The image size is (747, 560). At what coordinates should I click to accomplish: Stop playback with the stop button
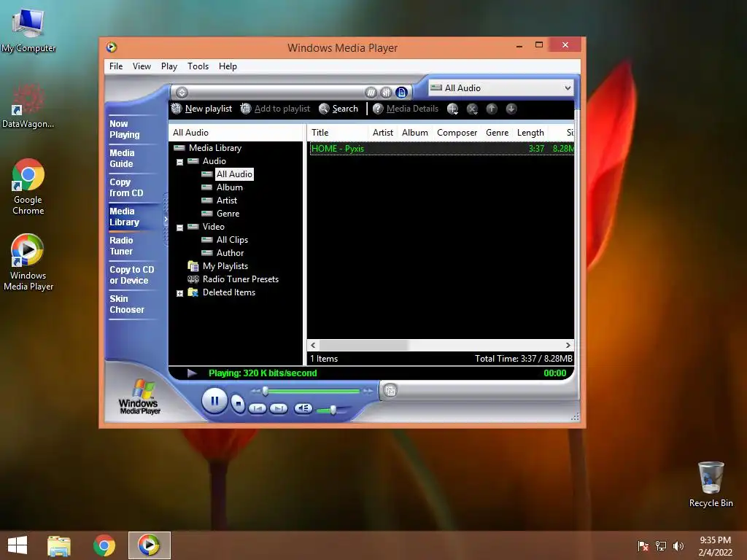tap(238, 404)
